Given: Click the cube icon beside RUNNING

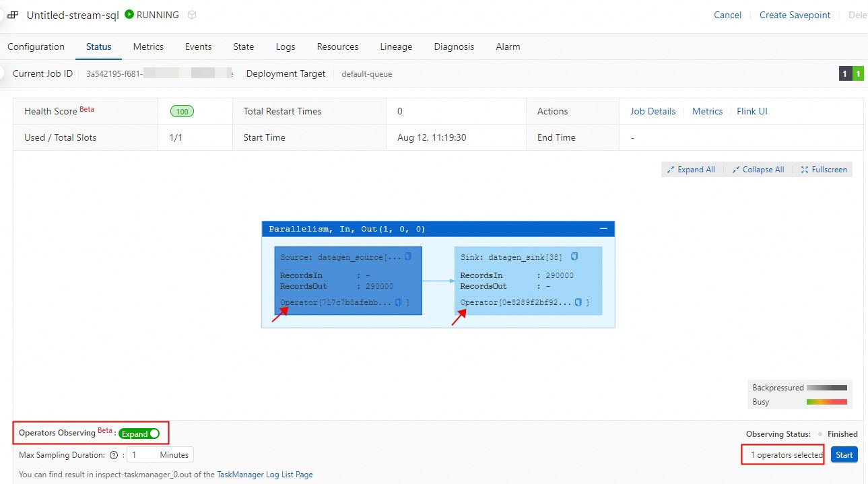Looking at the screenshot, I should 192,15.
